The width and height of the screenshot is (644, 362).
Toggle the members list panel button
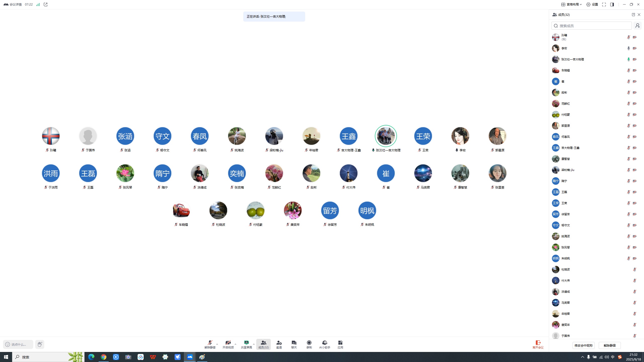(263, 344)
